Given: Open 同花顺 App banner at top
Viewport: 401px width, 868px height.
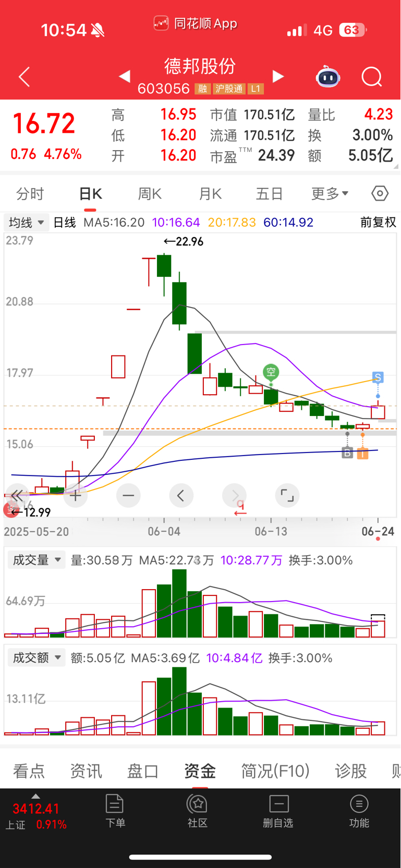Looking at the screenshot, I should tap(196, 23).
